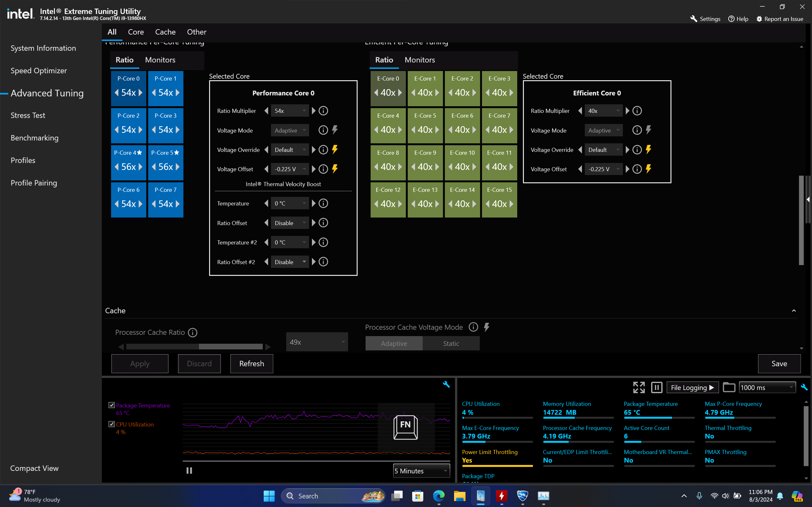
Task: Click info icon next to Processor Cache Ratio
Action: click(x=193, y=332)
